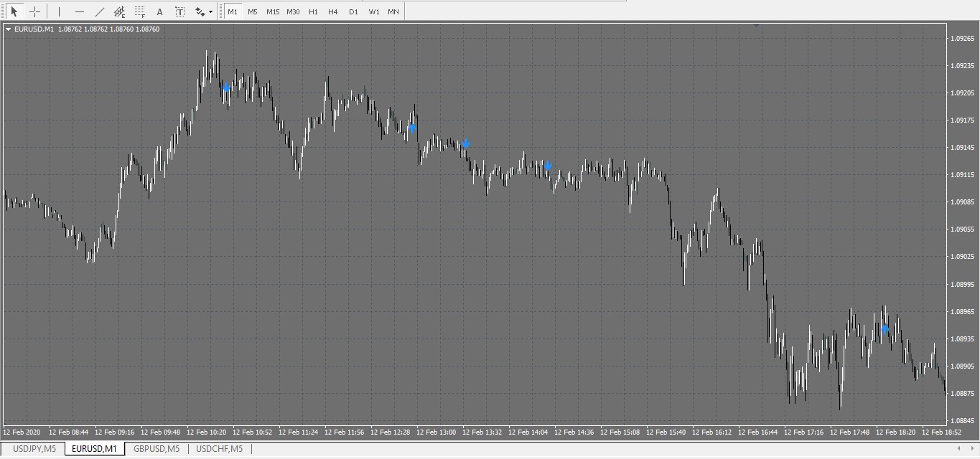The image size is (980, 459).
Task: Draw a vertical line tool
Action: click(x=59, y=11)
